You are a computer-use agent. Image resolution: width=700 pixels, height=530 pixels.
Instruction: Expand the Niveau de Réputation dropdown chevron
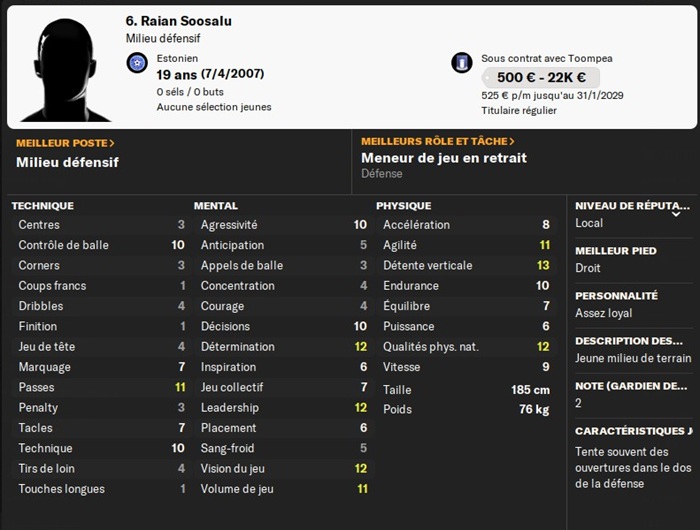676,213
